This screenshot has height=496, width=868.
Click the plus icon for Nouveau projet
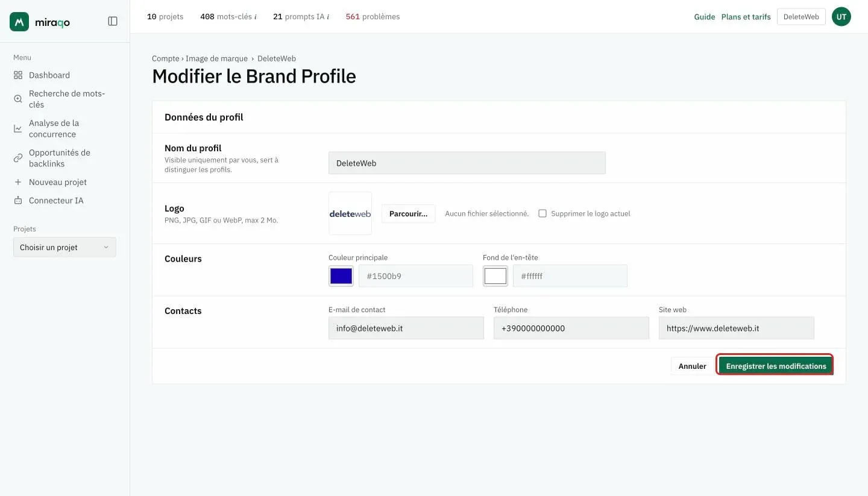click(18, 182)
